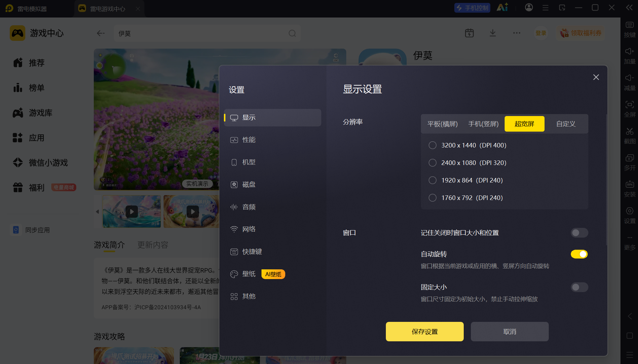This screenshot has height=364, width=638.
Task: Click the search magnifier icon in the search box
Action: (292, 33)
